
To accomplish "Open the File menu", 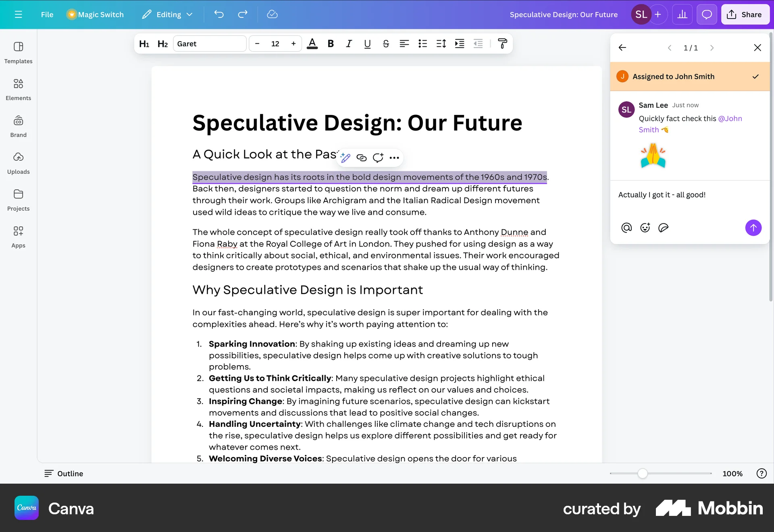I will point(47,14).
